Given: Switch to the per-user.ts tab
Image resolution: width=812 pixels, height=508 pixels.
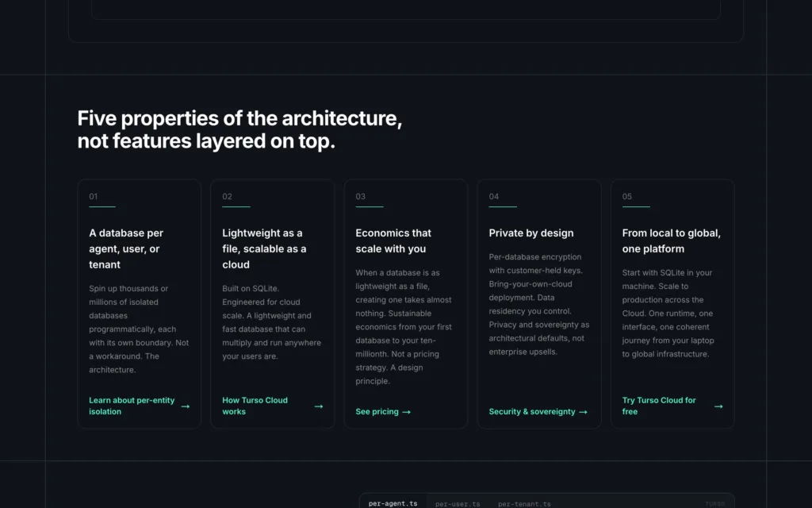Looking at the screenshot, I should 458,504.
